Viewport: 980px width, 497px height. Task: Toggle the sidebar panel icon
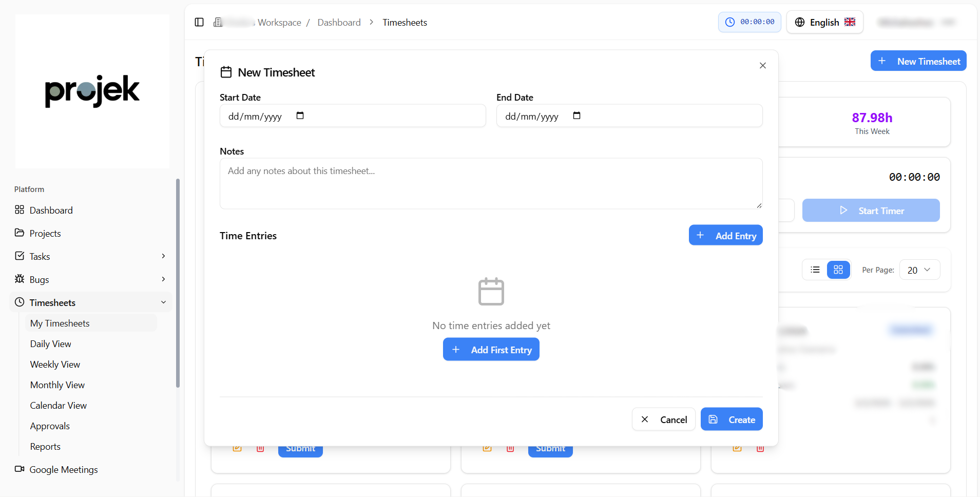(199, 22)
